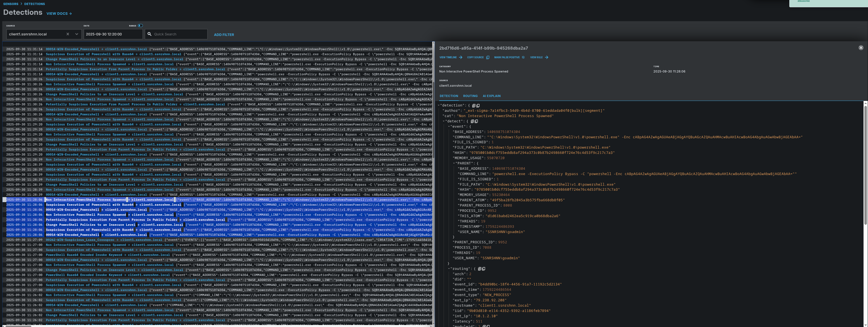
Task: Collapse the "PARENT" JSON node
Action: tap(454, 164)
